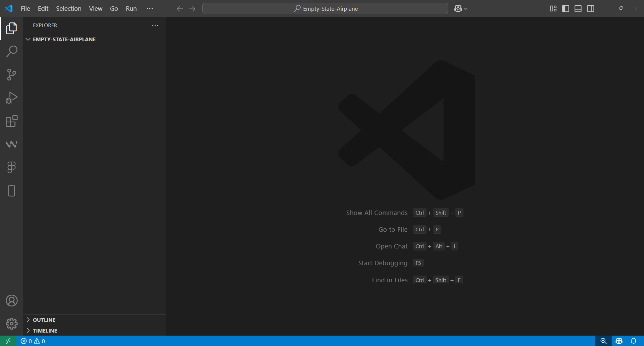Screen dimensions: 644x346
Task: Minimize the VS Code window
Action: coord(606,8)
